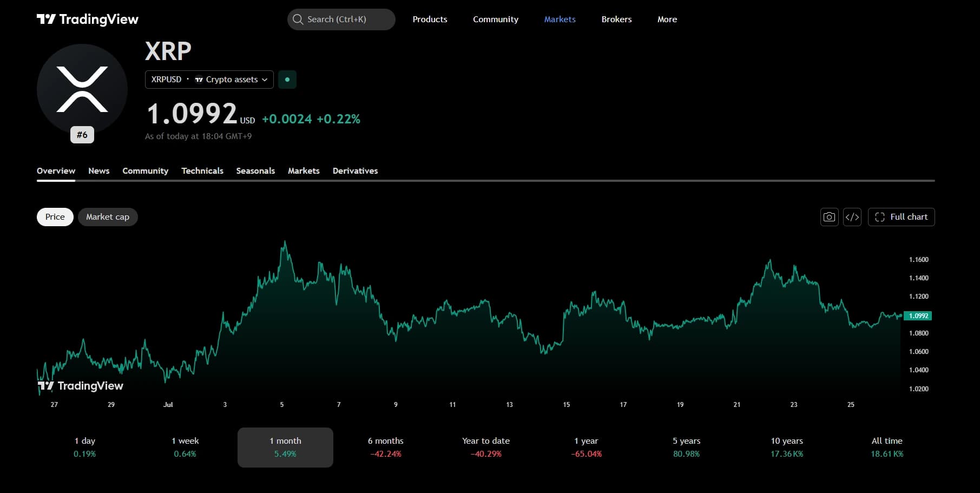
Task: Select the 1 month range
Action: click(x=285, y=448)
